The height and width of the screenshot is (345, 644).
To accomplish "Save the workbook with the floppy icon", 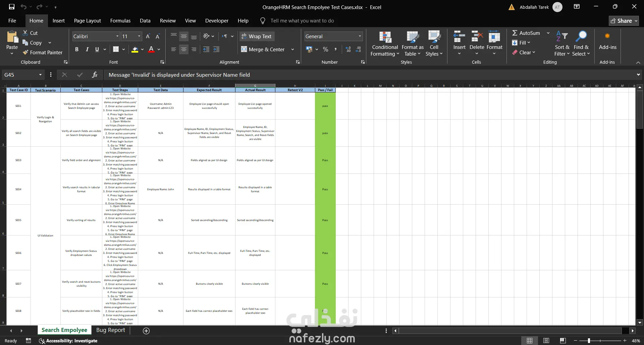I will (x=12, y=7).
